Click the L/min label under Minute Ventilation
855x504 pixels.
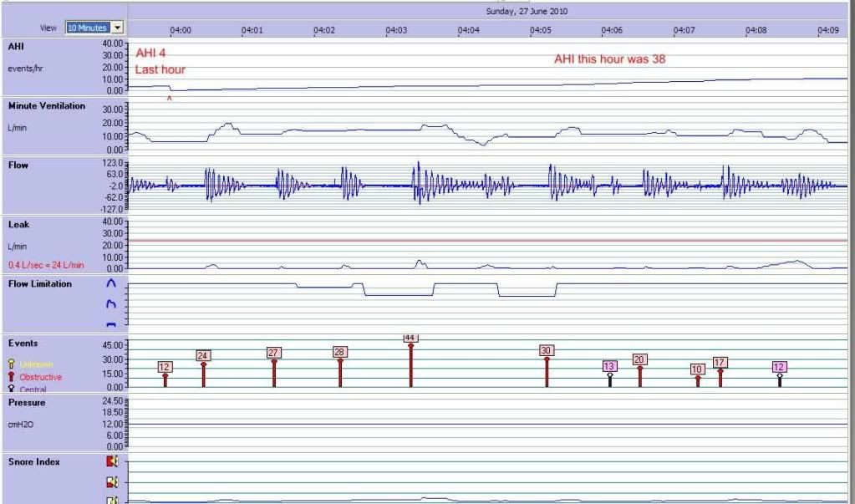[x=18, y=128]
